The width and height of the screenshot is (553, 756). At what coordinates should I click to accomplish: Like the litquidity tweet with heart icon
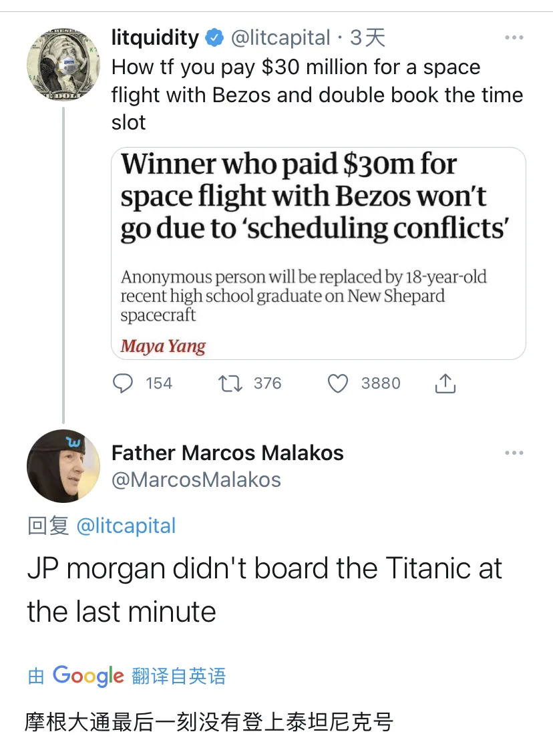[339, 383]
